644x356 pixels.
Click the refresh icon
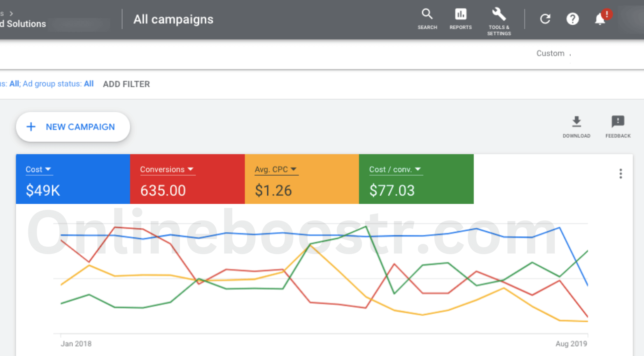click(545, 19)
